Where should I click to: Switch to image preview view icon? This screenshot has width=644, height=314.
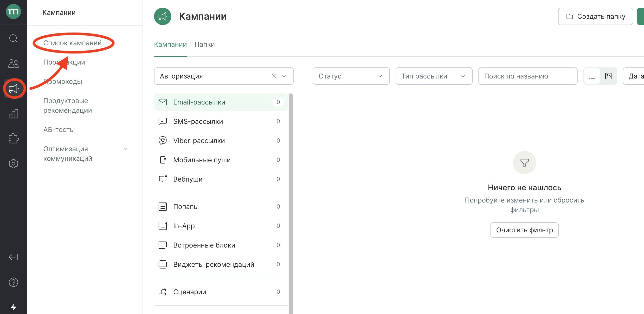(x=608, y=76)
